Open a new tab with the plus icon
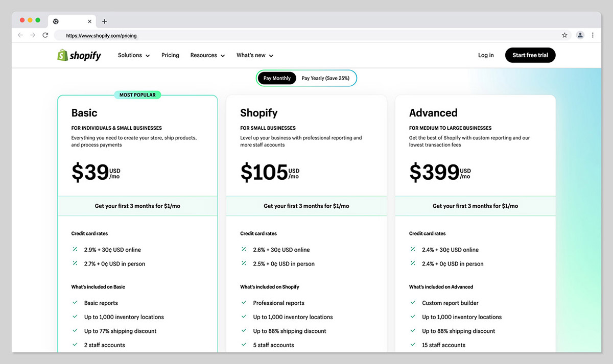 104,21
